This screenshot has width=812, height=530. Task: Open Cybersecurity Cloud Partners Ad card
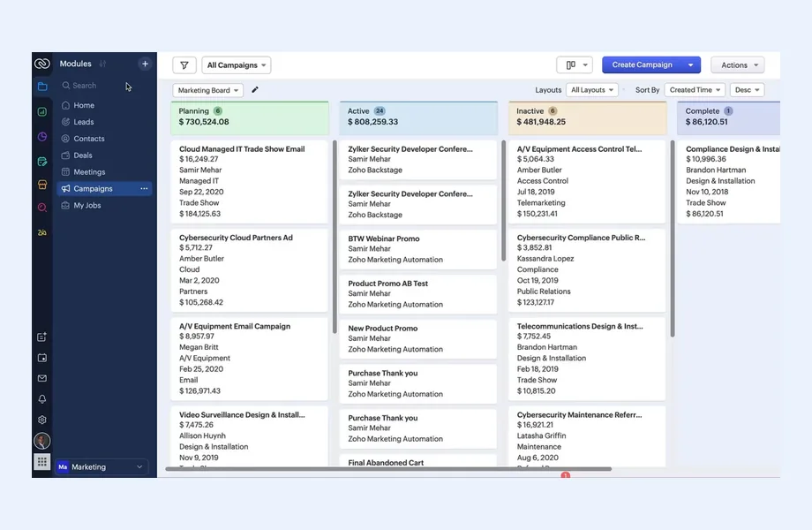(249, 270)
